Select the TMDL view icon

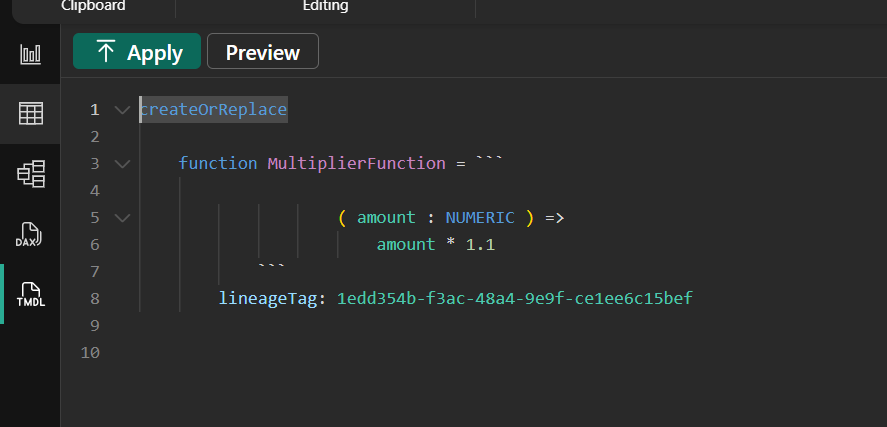point(30,293)
